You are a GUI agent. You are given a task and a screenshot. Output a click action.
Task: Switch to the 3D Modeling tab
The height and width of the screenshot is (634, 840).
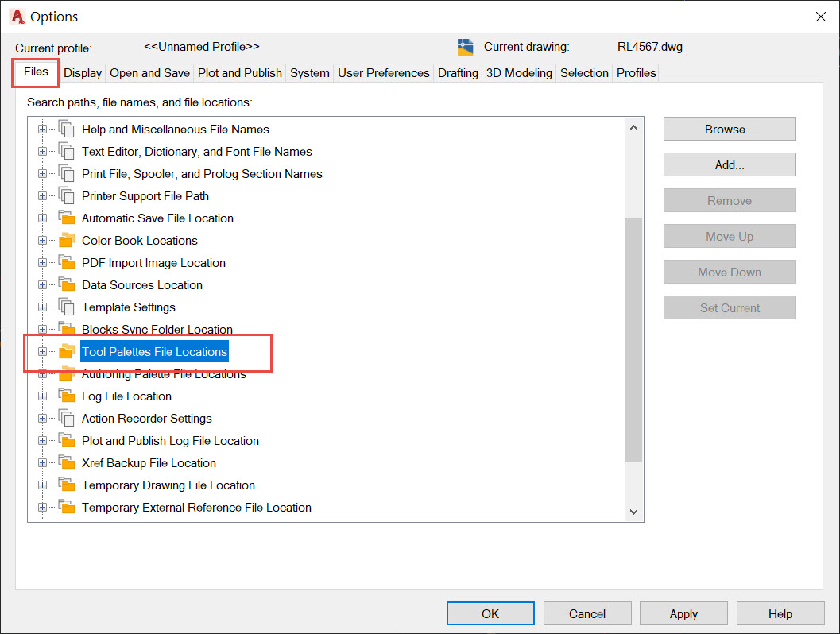(x=518, y=72)
